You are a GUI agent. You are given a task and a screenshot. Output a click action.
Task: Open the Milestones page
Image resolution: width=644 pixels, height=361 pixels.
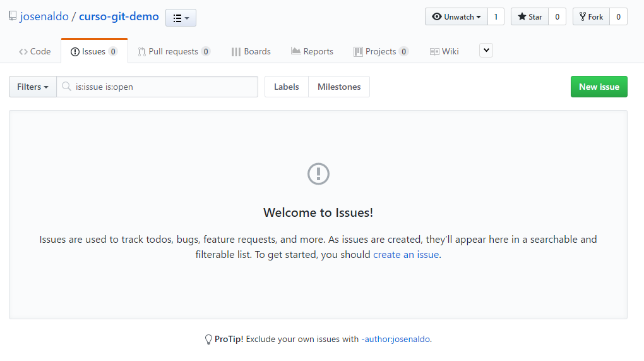coord(339,87)
